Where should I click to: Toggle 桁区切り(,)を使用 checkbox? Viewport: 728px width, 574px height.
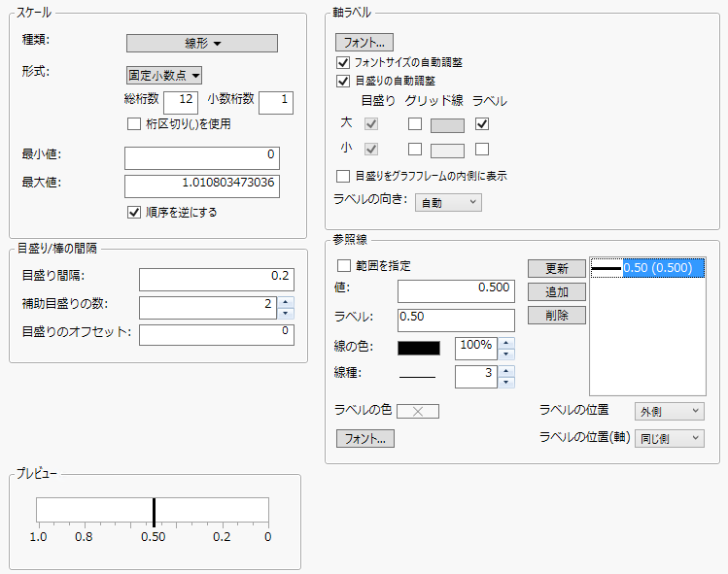point(134,124)
